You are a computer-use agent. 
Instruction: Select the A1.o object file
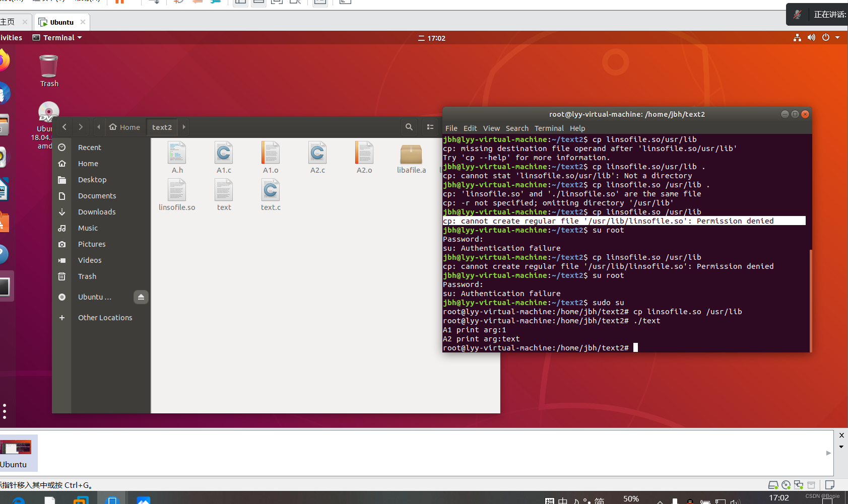pos(271,158)
